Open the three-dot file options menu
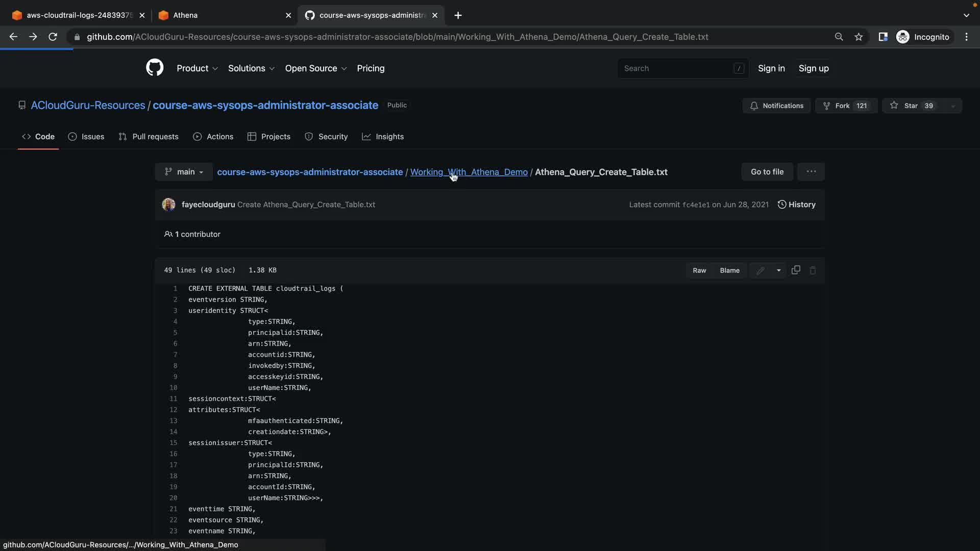The width and height of the screenshot is (980, 551). click(x=811, y=172)
